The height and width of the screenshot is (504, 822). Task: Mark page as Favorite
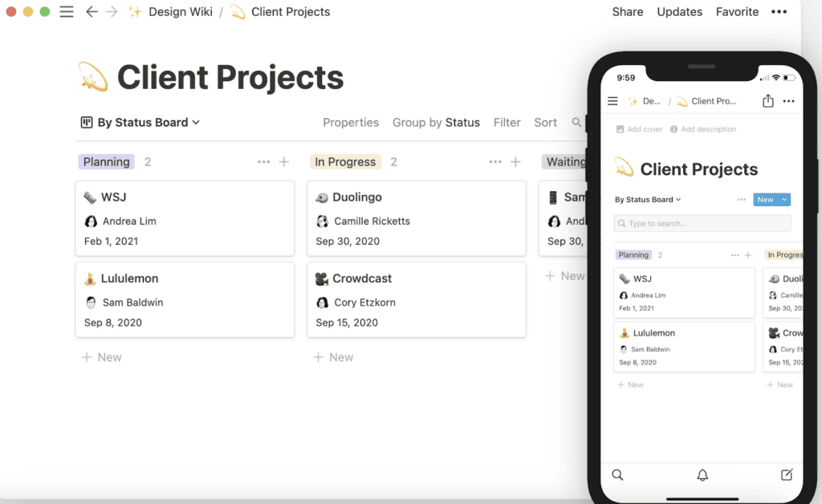click(737, 11)
